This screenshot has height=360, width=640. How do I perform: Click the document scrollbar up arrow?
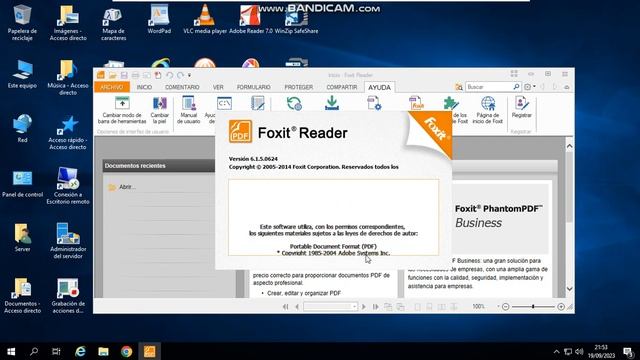pyautogui.click(x=569, y=146)
